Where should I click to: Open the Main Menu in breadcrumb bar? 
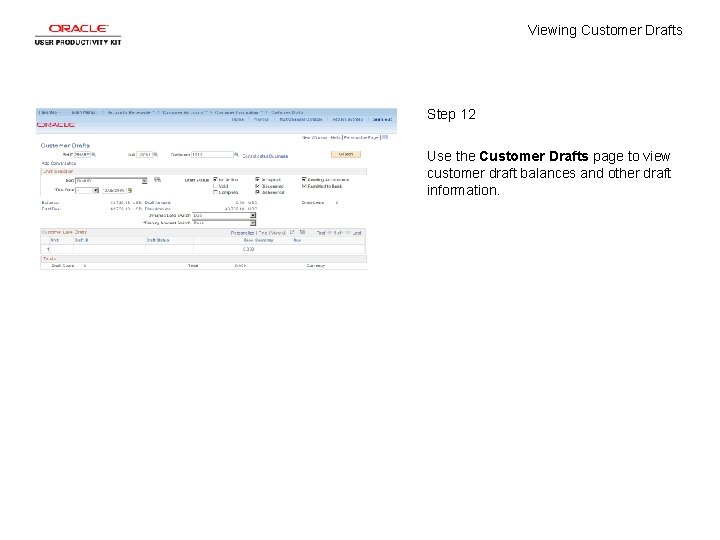pos(84,112)
